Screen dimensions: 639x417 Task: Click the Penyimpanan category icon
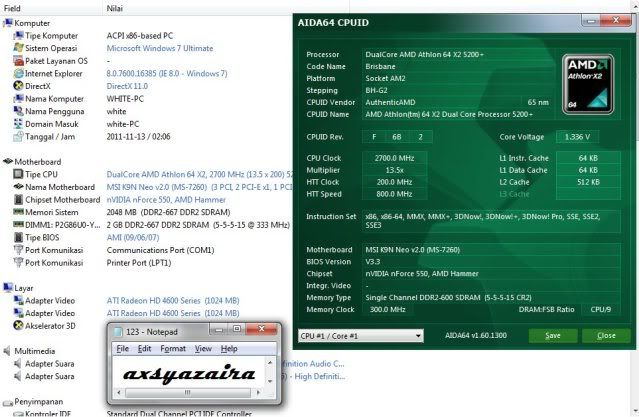pyautogui.click(x=8, y=403)
